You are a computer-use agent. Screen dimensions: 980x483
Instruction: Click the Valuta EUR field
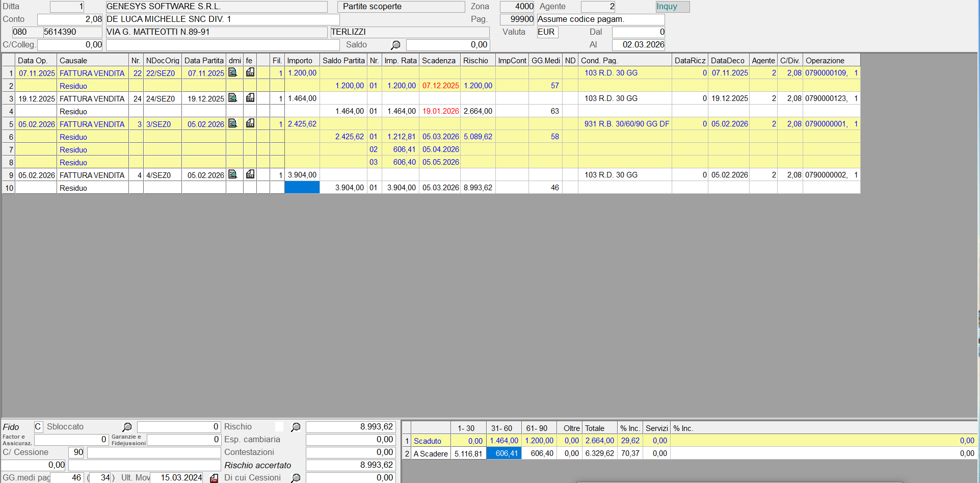point(547,32)
